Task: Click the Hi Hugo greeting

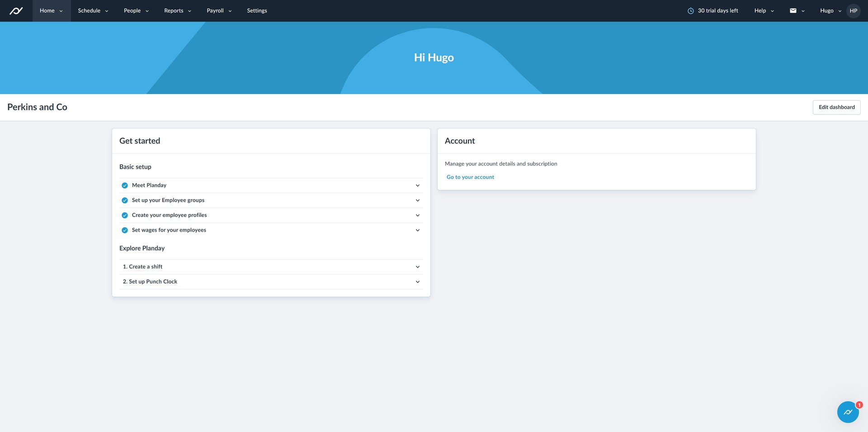Action: [x=434, y=57]
